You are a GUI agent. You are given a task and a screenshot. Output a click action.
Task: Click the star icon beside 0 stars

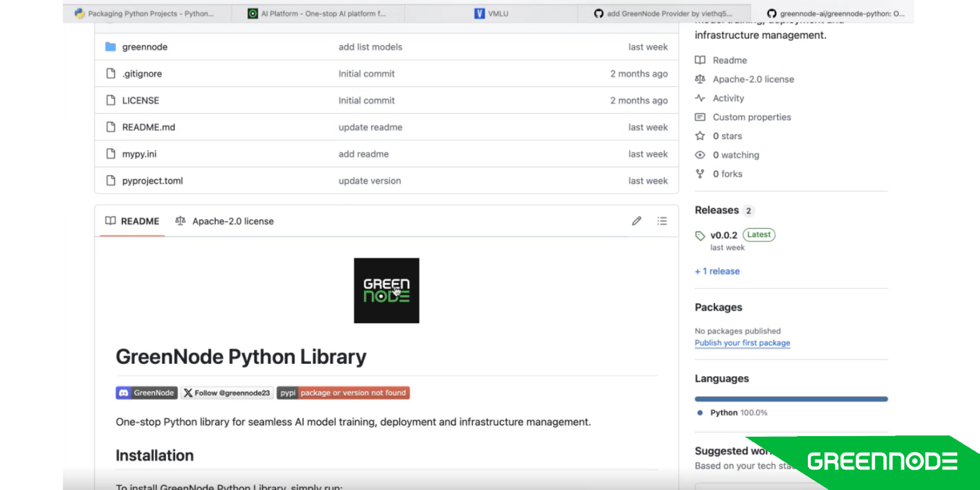click(700, 136)
